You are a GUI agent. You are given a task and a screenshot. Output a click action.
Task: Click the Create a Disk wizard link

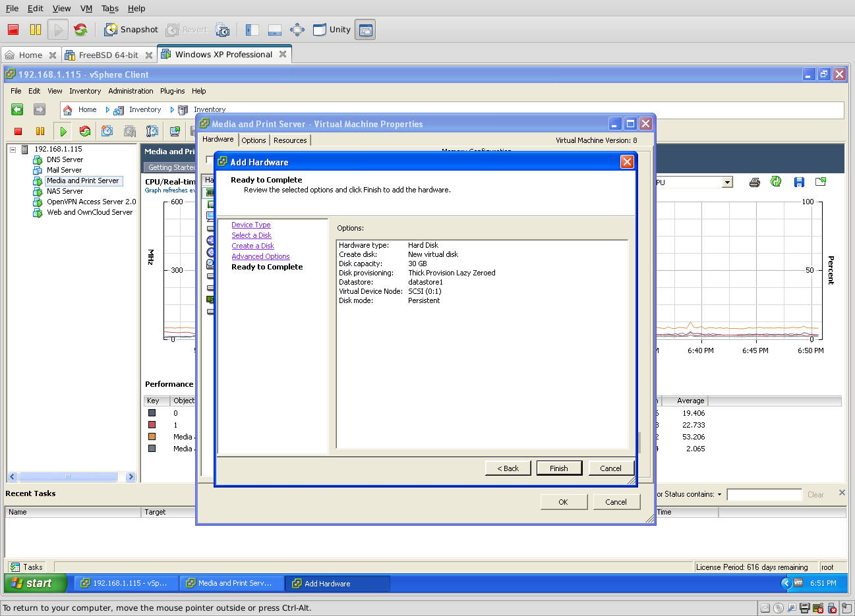pyautogui.click(x=252, y=246)
